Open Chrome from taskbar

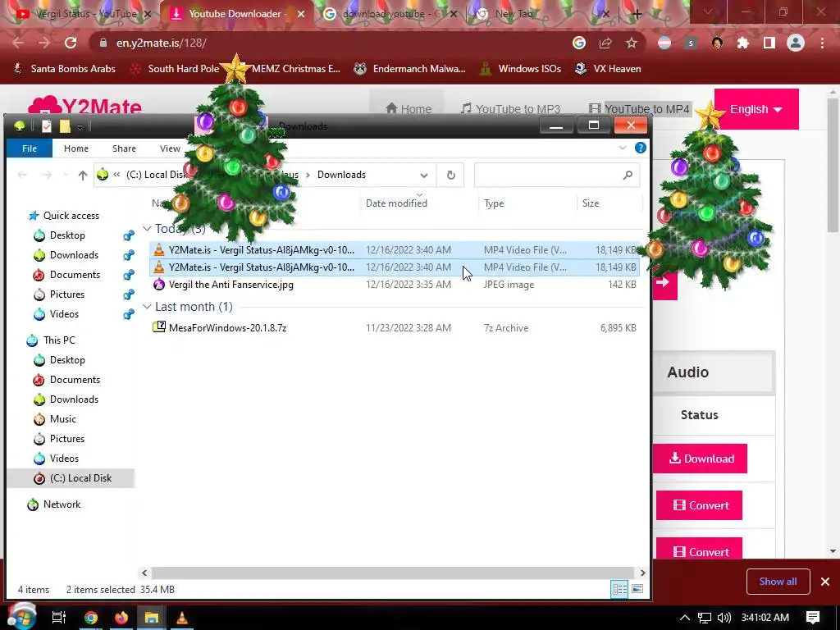pyautogui.click(x=91, y=618)
